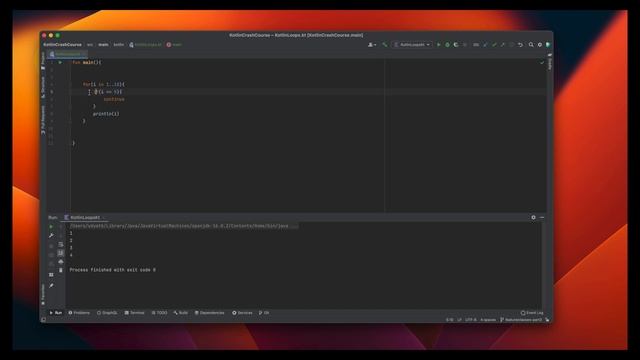Viewport: 640px width, 360px height.
Task: Open the Git tool window
Action: coord(264,313)
